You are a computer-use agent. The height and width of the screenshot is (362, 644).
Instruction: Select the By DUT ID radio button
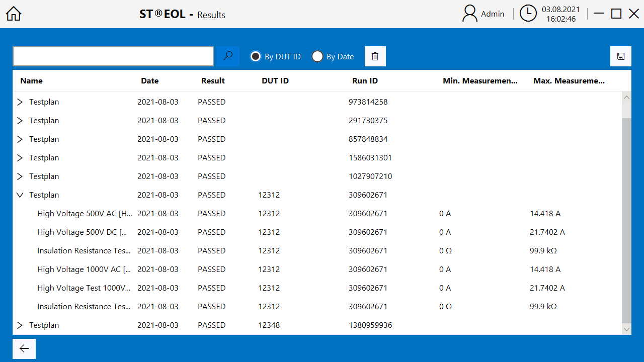tap(256, 56)
